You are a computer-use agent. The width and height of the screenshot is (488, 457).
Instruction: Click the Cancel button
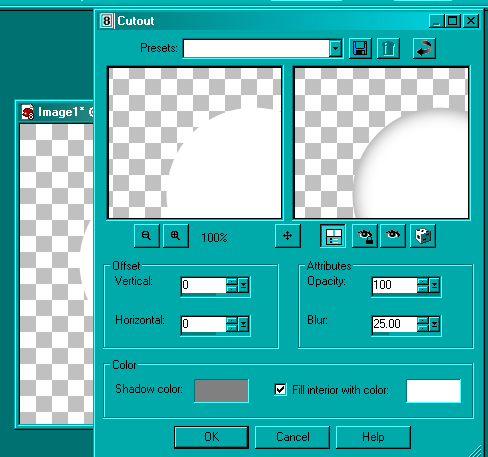point(293,437)
